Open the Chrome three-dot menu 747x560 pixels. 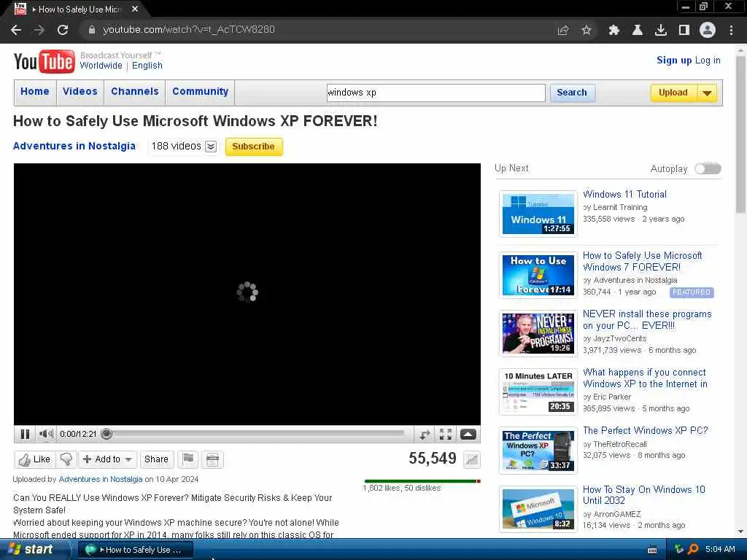coord(731,30)
